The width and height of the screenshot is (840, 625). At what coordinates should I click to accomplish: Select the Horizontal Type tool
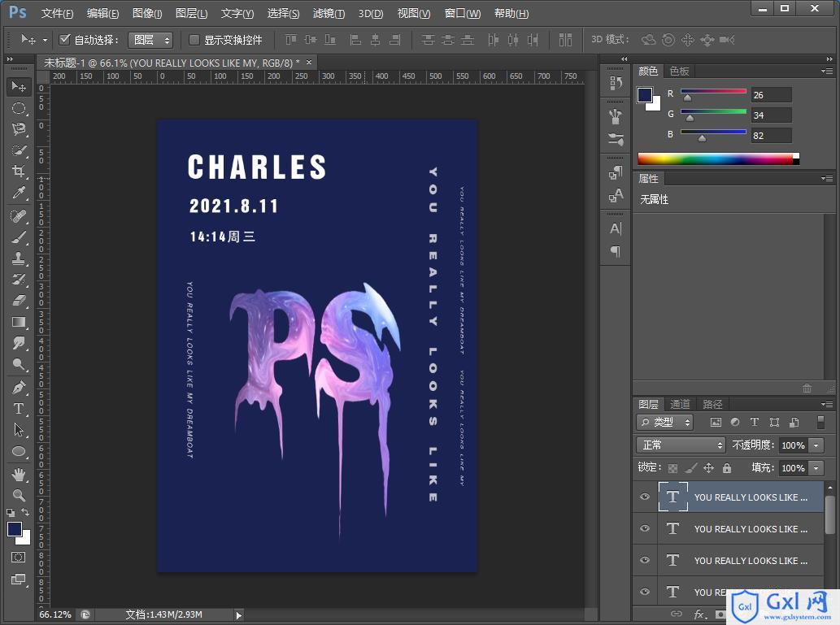(x=19, y=409)
